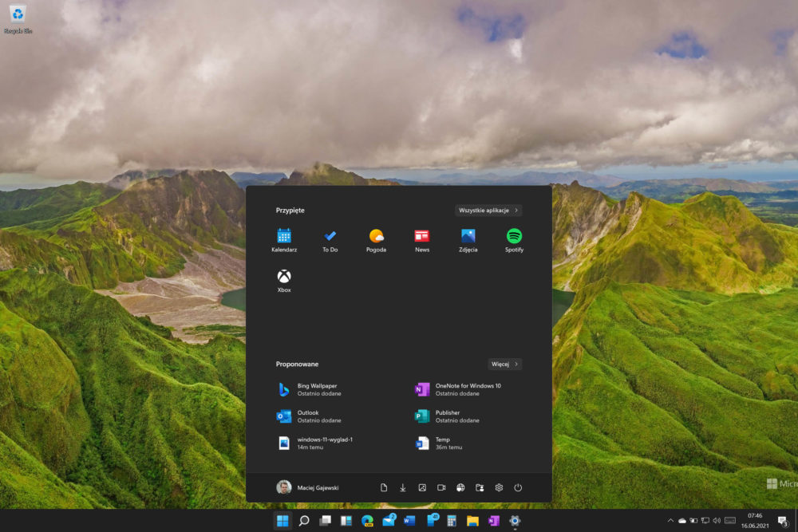Launch Microsoft Edge from taskbar
The width and height of the screenshot is (798, 532).
367,521
